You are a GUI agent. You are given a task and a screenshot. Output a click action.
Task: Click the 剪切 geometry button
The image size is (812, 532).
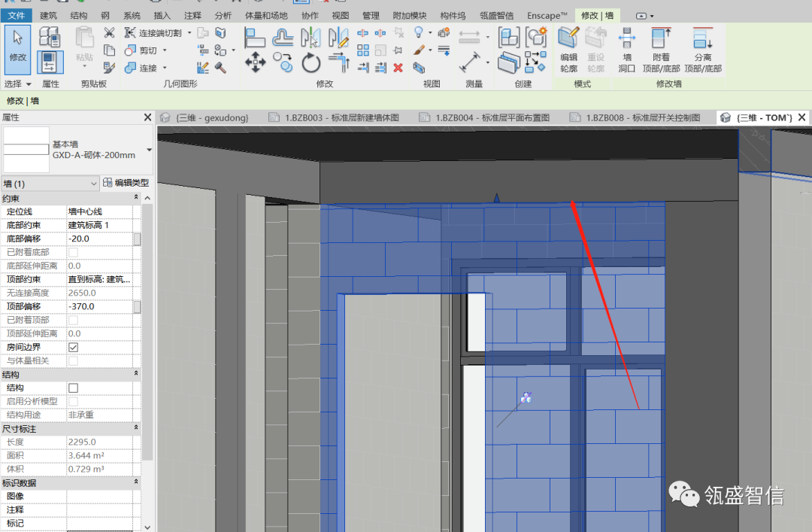click(x=141, y=50)
